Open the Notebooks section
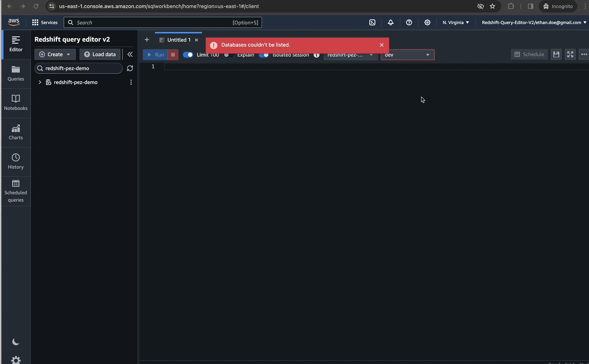589x364 pixels. (x=16, y=103)
